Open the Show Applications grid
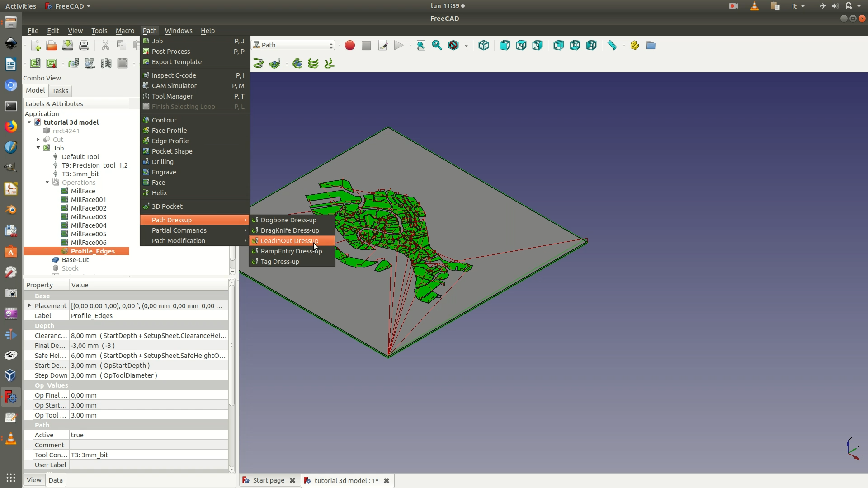Viewport: 868px width, 488px height. (x=11, y=478)
